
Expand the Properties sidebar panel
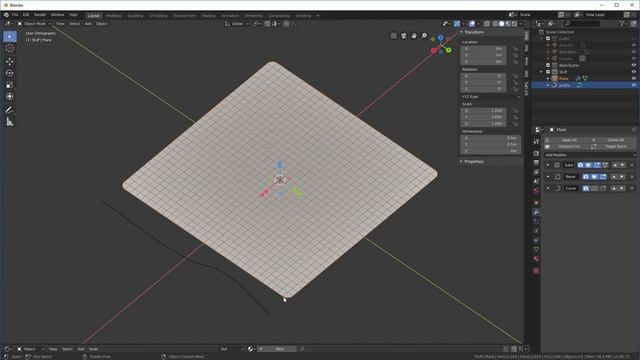coord(461,162)
